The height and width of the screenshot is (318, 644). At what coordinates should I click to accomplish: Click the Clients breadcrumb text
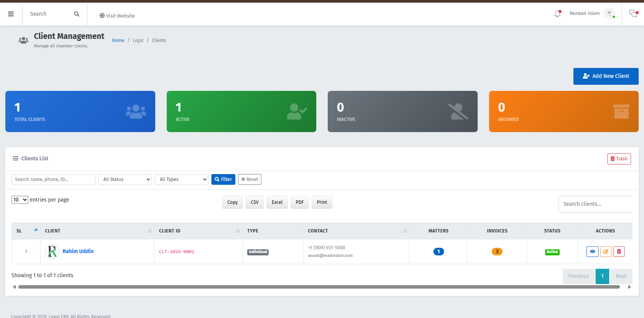pos(159,40)
